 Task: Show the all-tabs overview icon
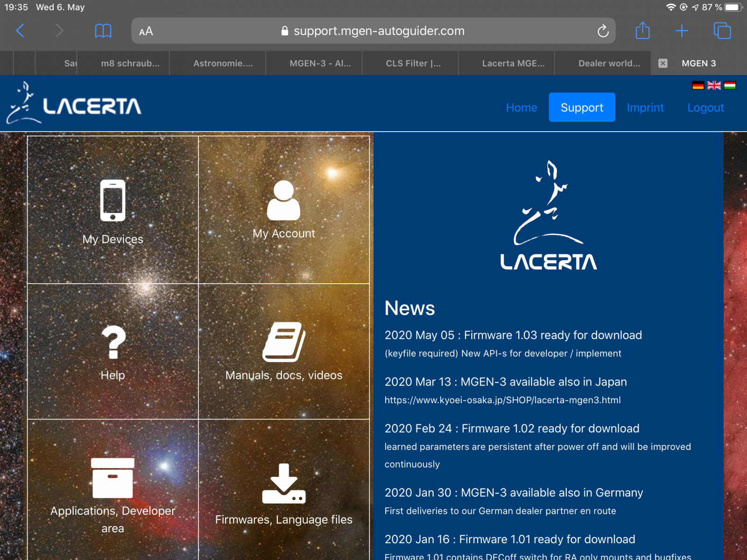click(722, 31)
